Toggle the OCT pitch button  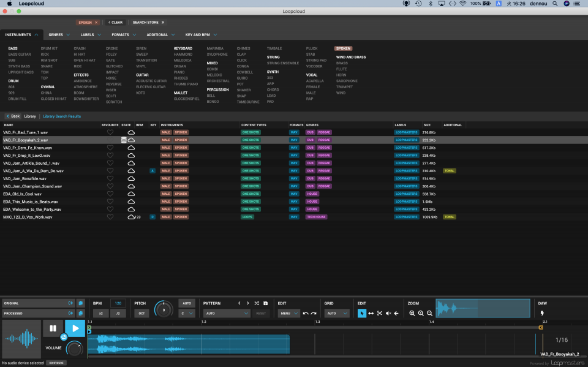[x=141, y=313]
